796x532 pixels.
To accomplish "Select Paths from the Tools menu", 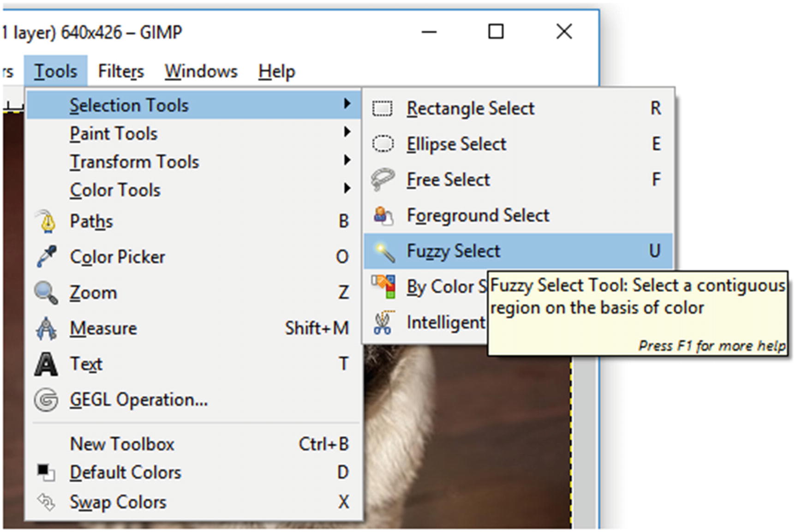I will (x=193, y=221).
